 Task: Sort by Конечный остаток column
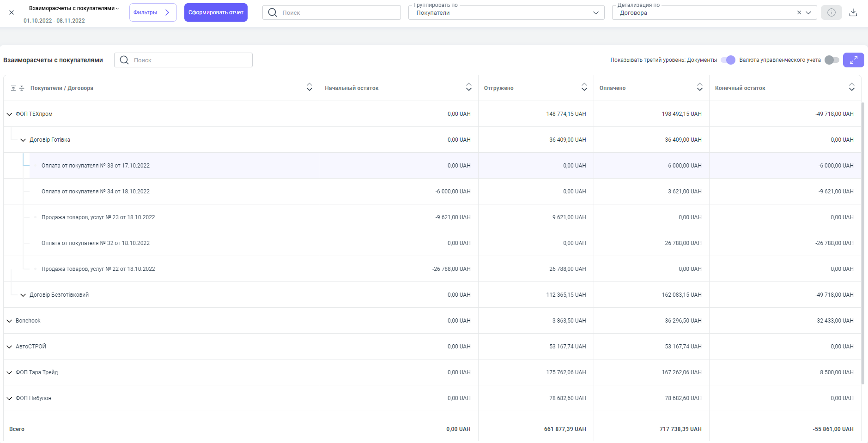(851, 87)
